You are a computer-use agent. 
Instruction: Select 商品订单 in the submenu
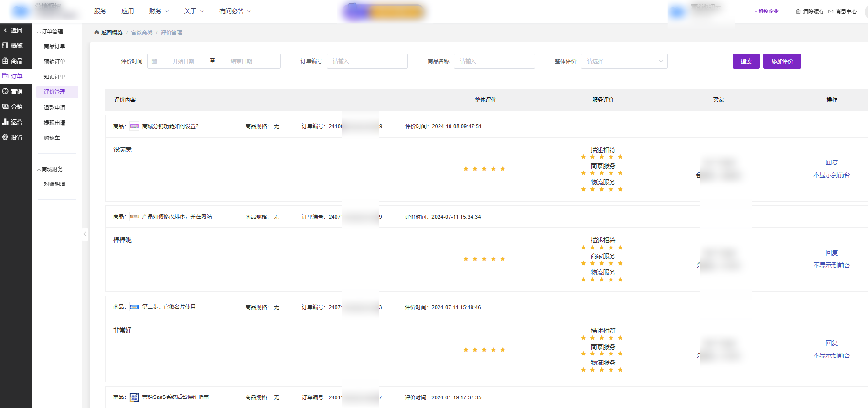click(x=54, y=46)
